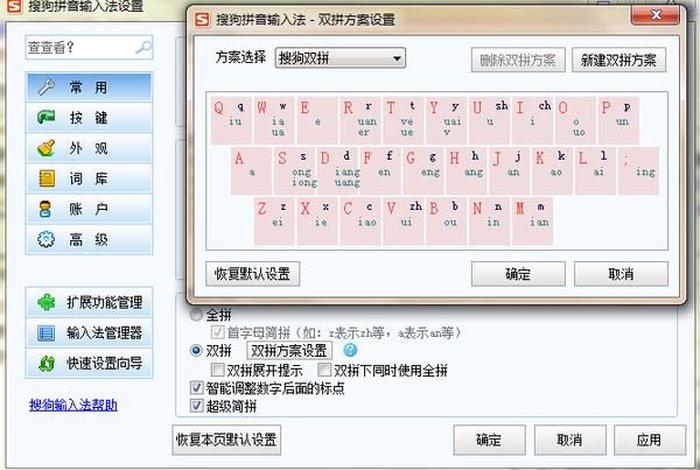Open the 常用 settings tab
The height and width of the screenshot is (470, 700).
89,87
